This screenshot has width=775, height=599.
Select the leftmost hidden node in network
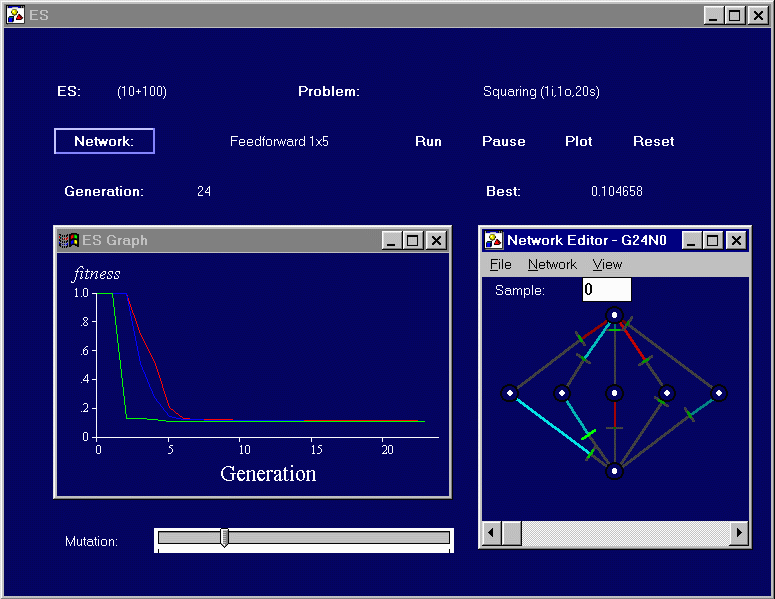(509, 394)
